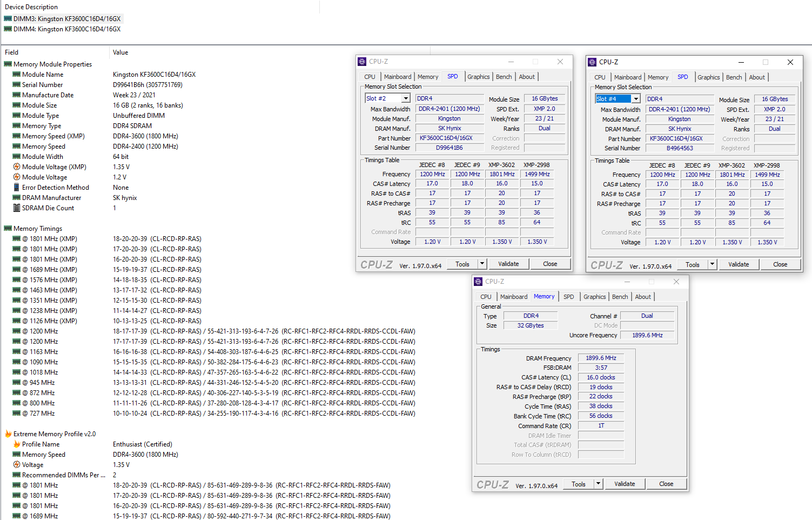Image resolution: width=812 pixels, height=520 pixels.
Task: Select the '@ 872 MHz' timing row label
Action: click(x=38, y=392)
